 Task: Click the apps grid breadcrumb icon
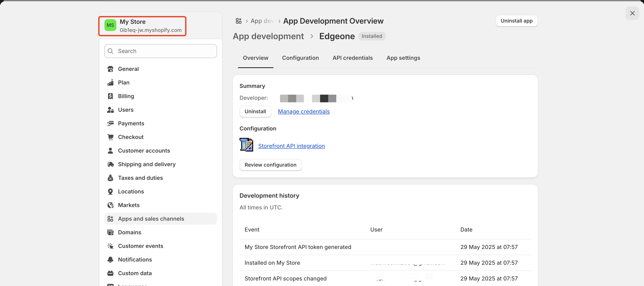pyautogui.click(x=238, y=21)
